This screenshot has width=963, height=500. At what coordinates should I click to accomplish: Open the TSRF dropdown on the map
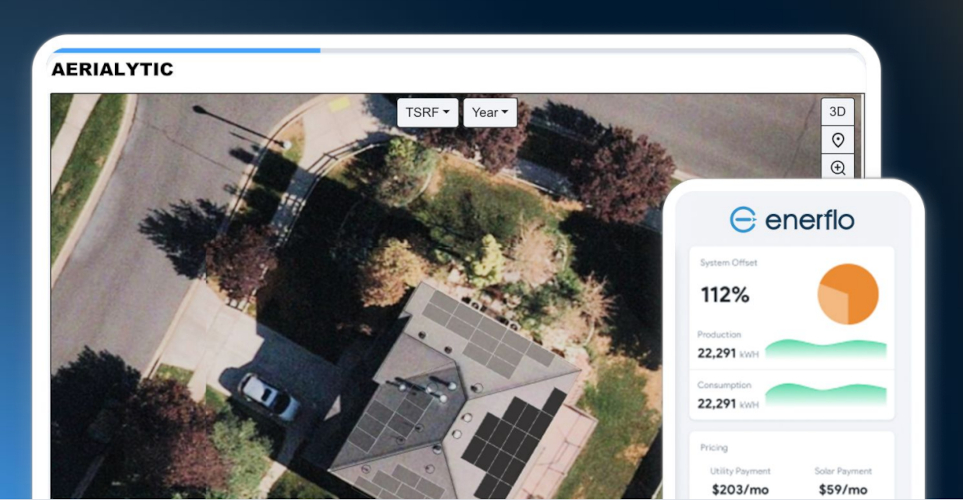[x=427, y=112]
